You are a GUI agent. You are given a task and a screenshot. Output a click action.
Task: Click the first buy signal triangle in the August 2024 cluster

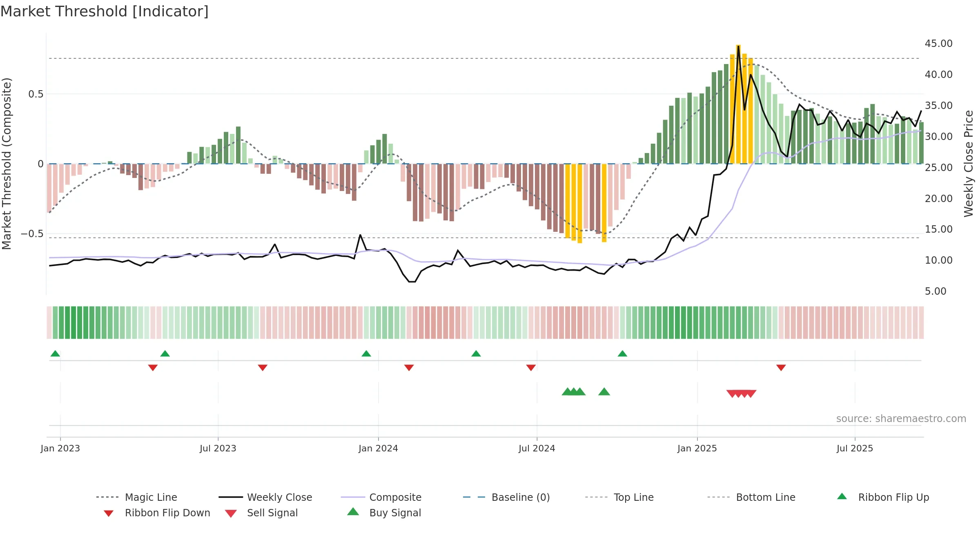(x=567, y=392)
